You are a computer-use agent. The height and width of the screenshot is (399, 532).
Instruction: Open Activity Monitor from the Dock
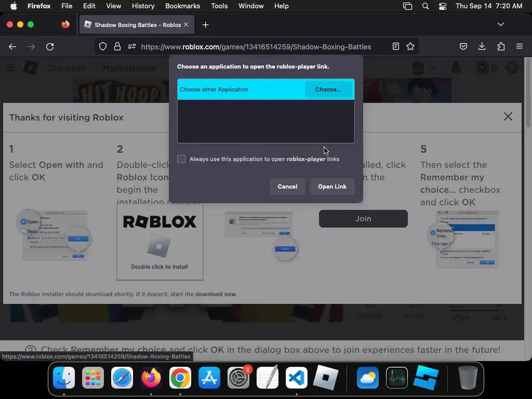click(397, 378)
